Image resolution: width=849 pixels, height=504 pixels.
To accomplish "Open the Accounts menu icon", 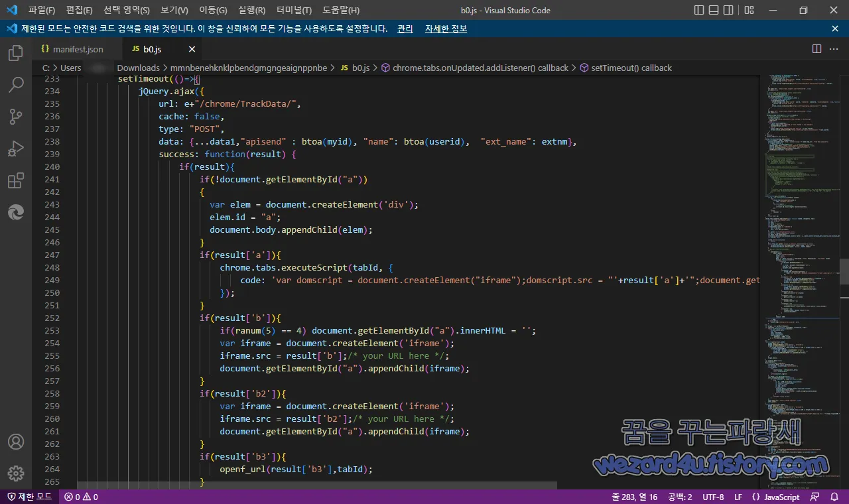I will (16, 442).
